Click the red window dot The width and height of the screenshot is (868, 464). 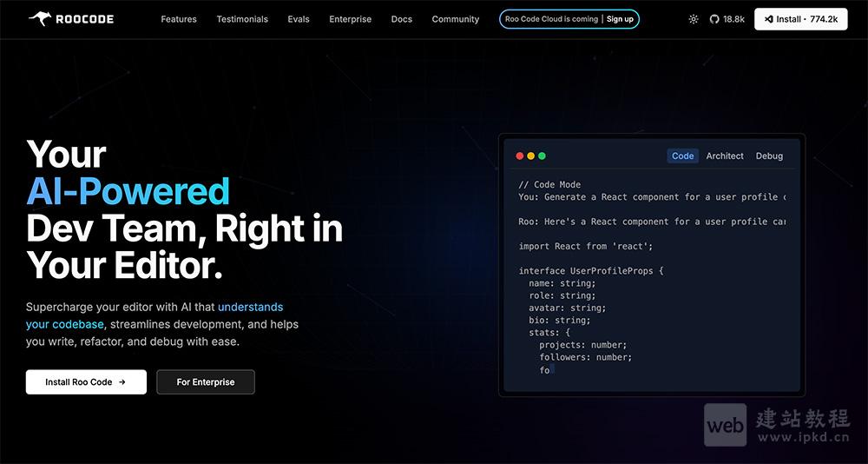tap(519, 156)
